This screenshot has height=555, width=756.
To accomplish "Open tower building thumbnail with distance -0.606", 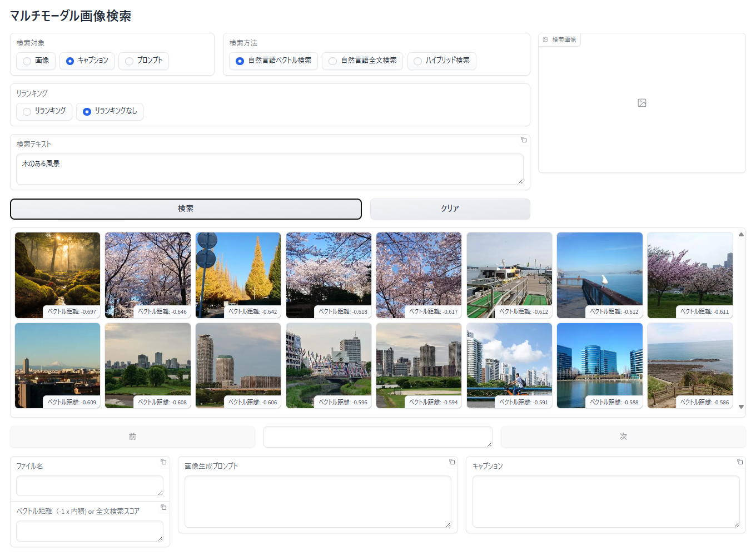I will pyautogui.click(x=238, y=366).
